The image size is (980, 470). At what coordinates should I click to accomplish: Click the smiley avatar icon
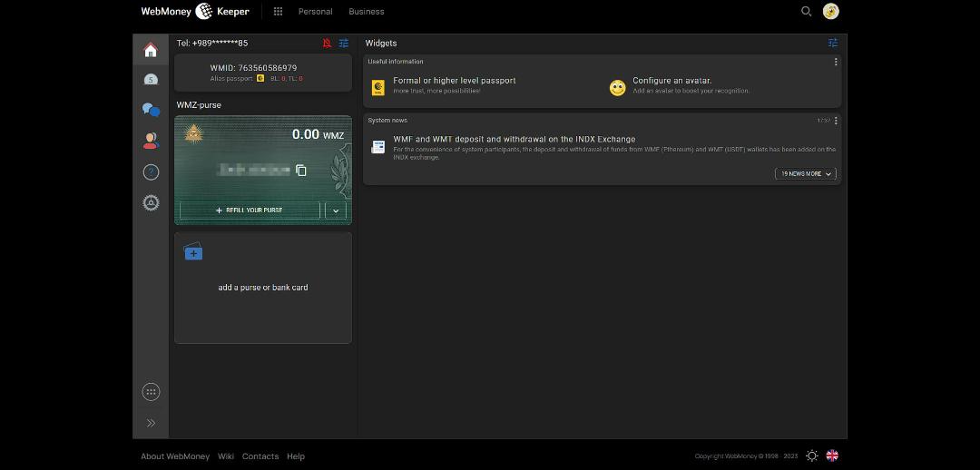coord(618,88)
